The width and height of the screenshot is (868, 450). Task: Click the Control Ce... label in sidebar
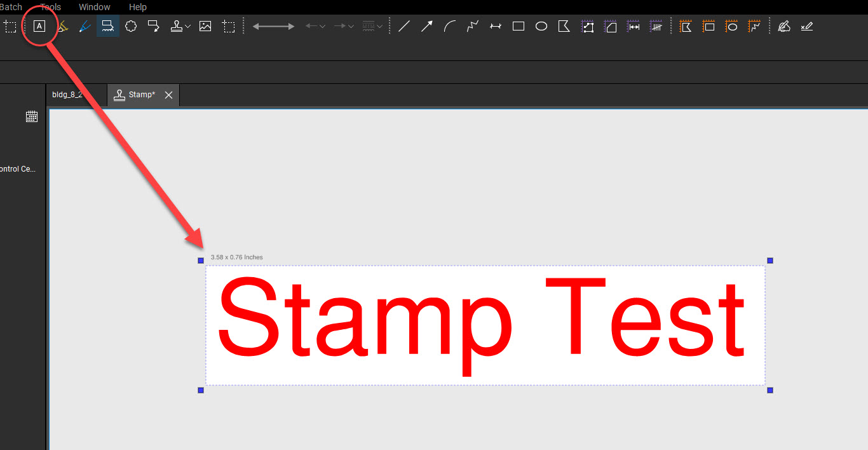click(x=18, y=169)
